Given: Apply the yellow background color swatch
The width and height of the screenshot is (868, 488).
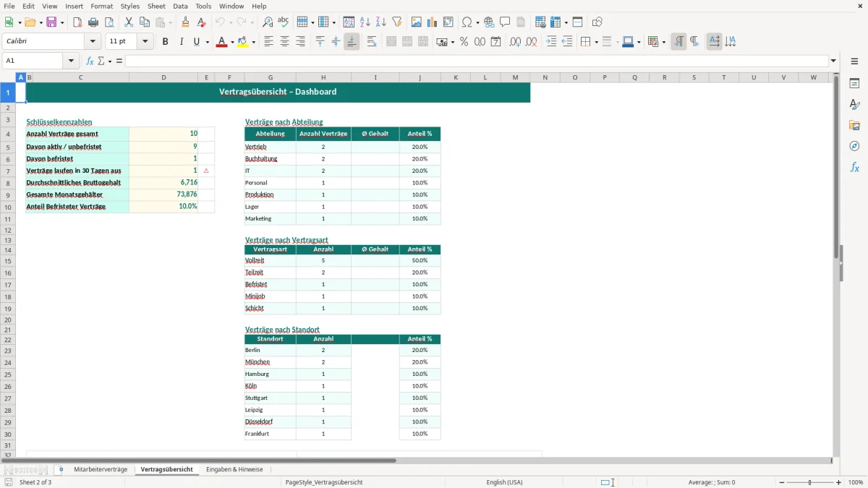Looking at the screenshot, I should pos(244,42).
